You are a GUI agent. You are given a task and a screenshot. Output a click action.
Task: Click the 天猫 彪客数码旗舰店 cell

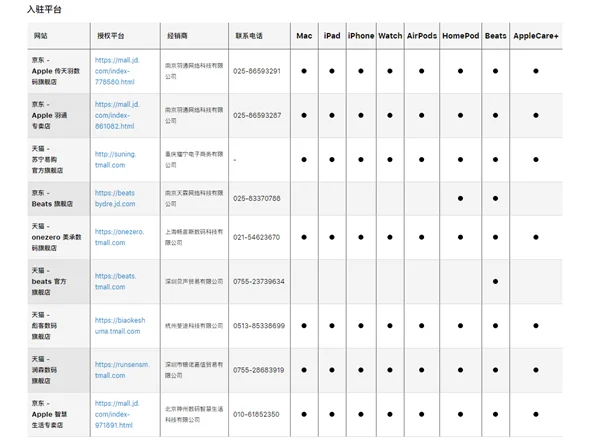point(59,326)
